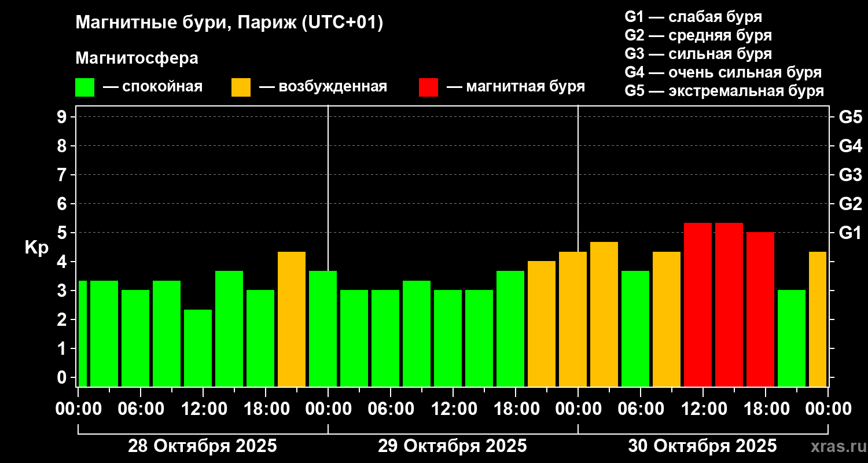Select the "G1 — слабая буря" legend line
This screenshot has height=463, width=868.
693,16
